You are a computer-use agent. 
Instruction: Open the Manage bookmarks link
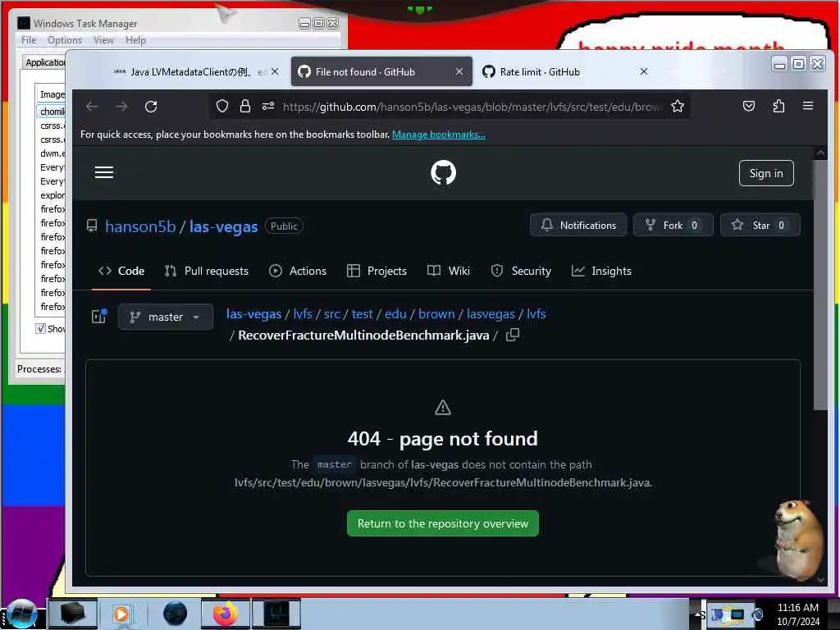coord(439,135)
